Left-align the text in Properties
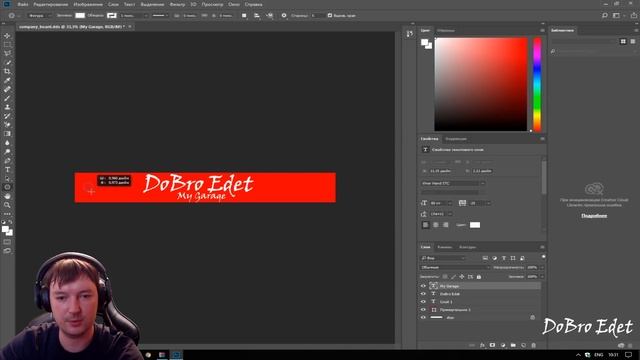The width and height of the screenshot is (640, 360). tap(425, 225)
